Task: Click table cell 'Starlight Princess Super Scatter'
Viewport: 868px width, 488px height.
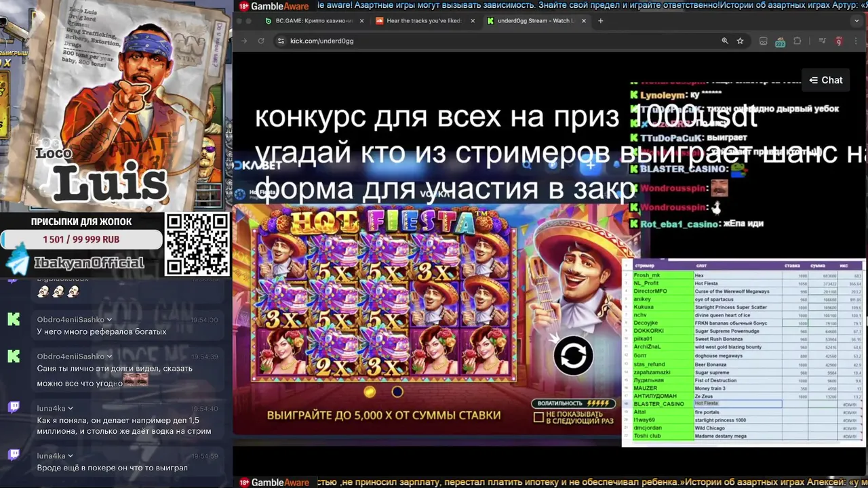Action: coord(736,307)
